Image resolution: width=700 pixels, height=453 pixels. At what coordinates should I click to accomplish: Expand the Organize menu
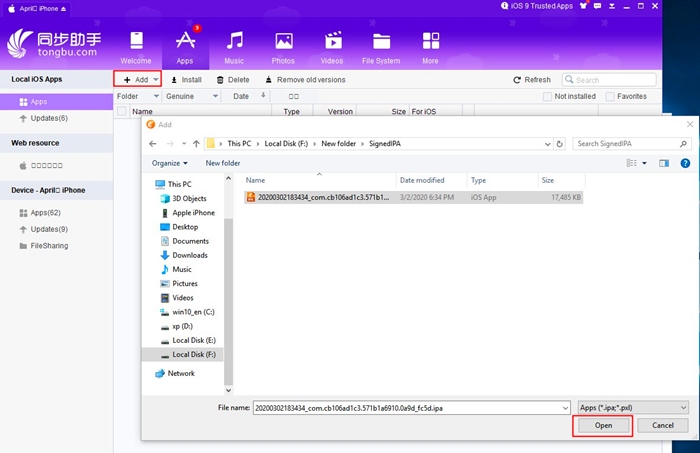tap(169, 163)
